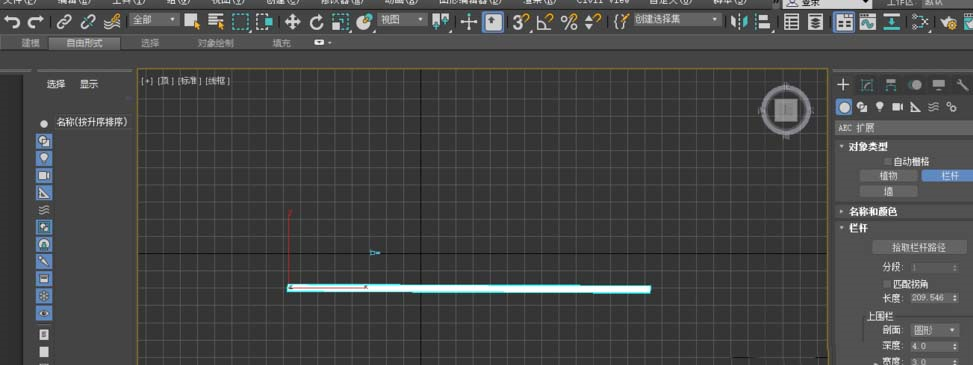Toggle the eye display filter in the scene explorer
Viewport: 973px width, 365px height.
(x=44, y=313)
